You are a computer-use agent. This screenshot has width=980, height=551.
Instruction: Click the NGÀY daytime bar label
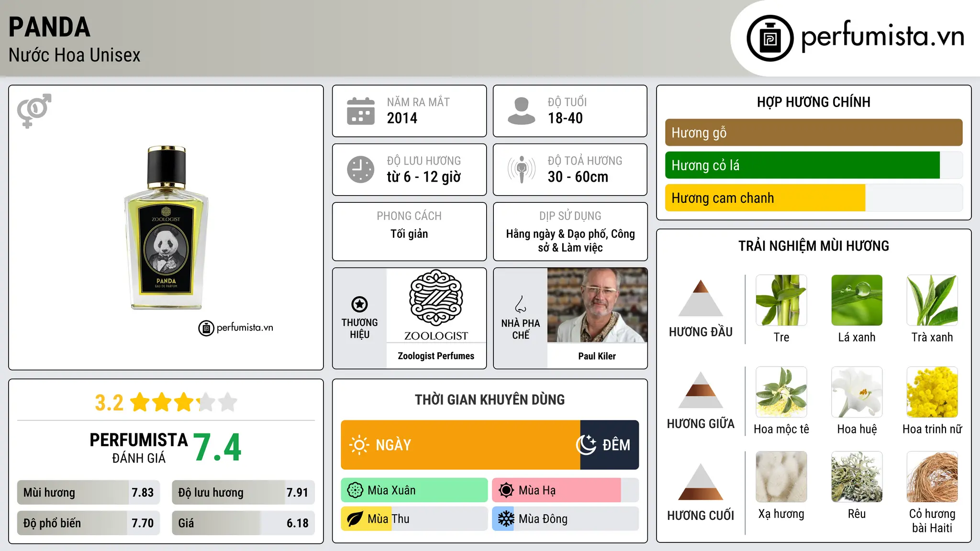(x=393, y=445)
